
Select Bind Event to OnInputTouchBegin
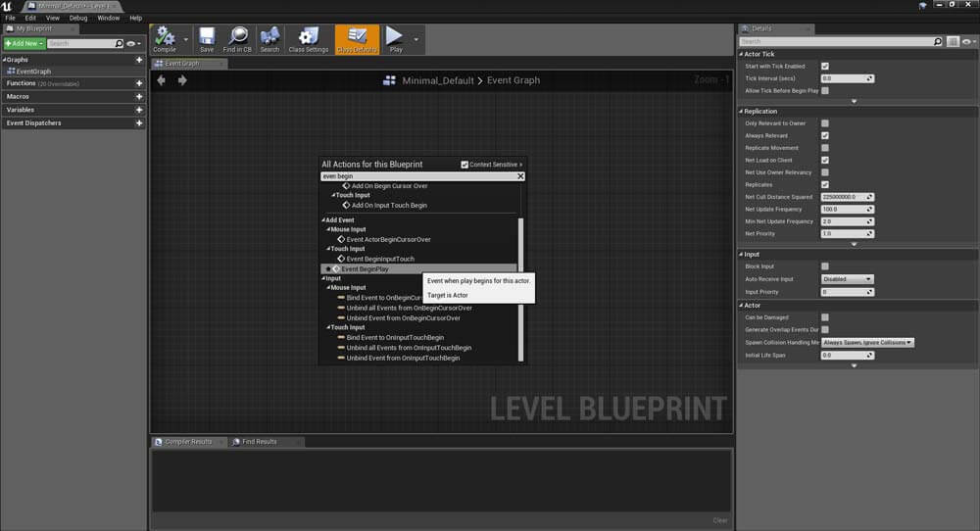(x=395, y=337)
